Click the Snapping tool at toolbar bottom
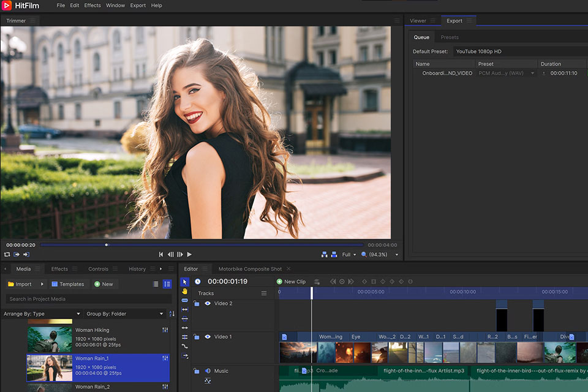Image resolution: width=588 pixels, height=392 pixels. coord(184,356)
